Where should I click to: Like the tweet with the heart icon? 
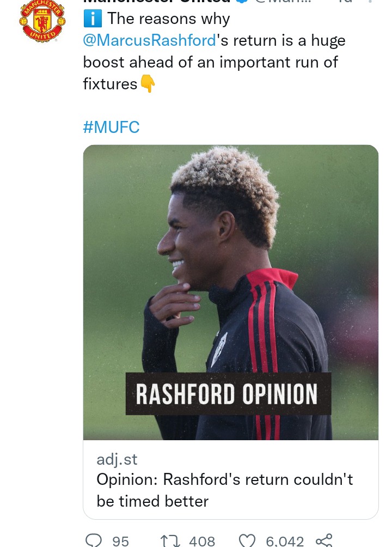[x=247, y=540]
